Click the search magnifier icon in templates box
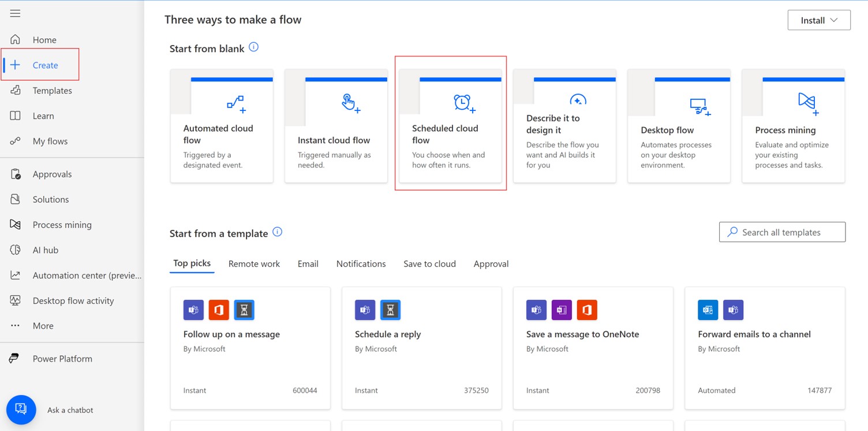 coord(732,232)
